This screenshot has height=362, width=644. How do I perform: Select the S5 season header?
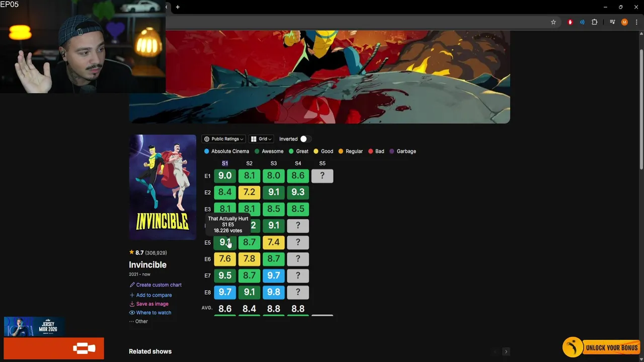[323, 163]
